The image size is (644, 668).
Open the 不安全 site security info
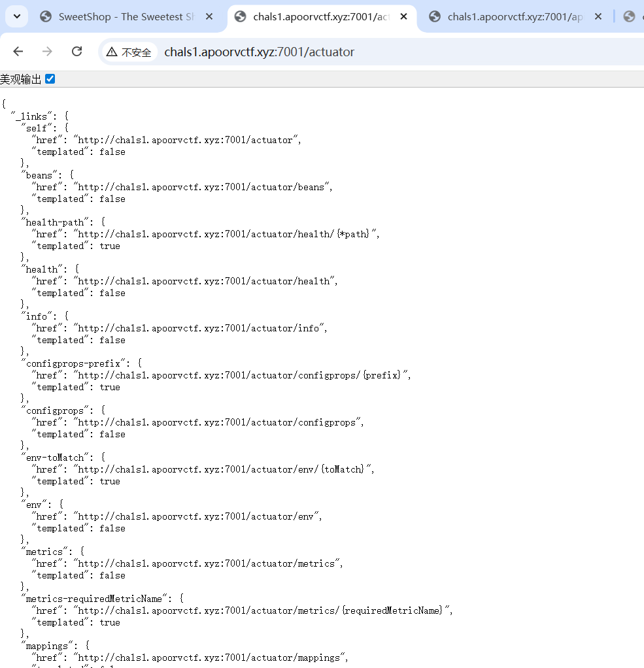click(x=129, y=52)
